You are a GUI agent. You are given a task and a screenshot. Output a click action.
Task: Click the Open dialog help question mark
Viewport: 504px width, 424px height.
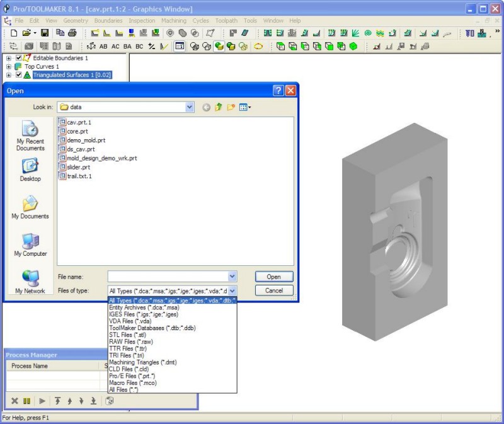click(x=278, y=91)
